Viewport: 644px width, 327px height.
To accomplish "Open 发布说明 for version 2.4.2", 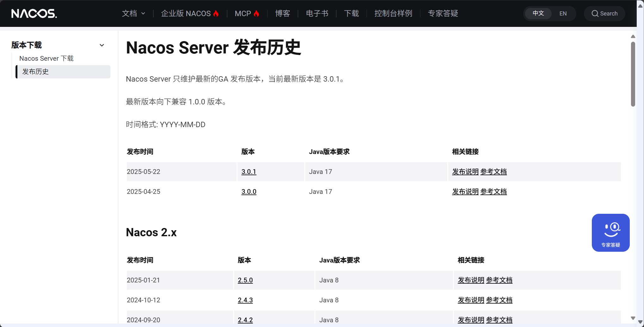I will [x=471, y=320].
